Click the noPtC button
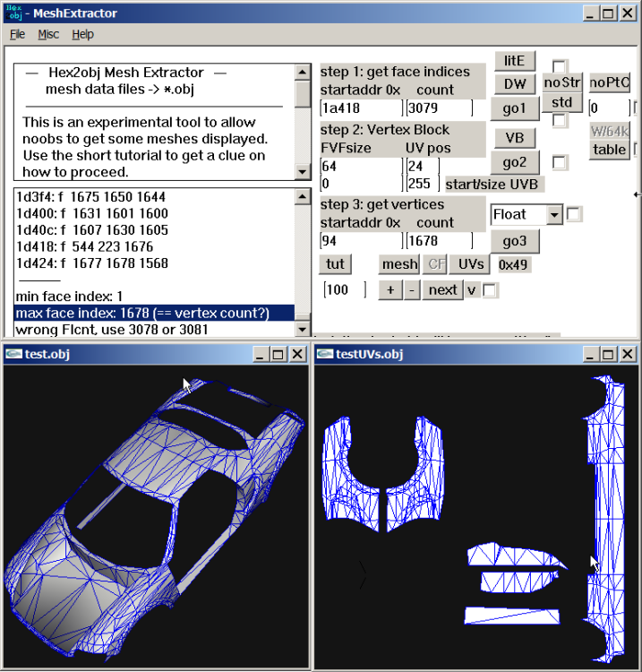 pyautogui.click(x=609, y=82)
